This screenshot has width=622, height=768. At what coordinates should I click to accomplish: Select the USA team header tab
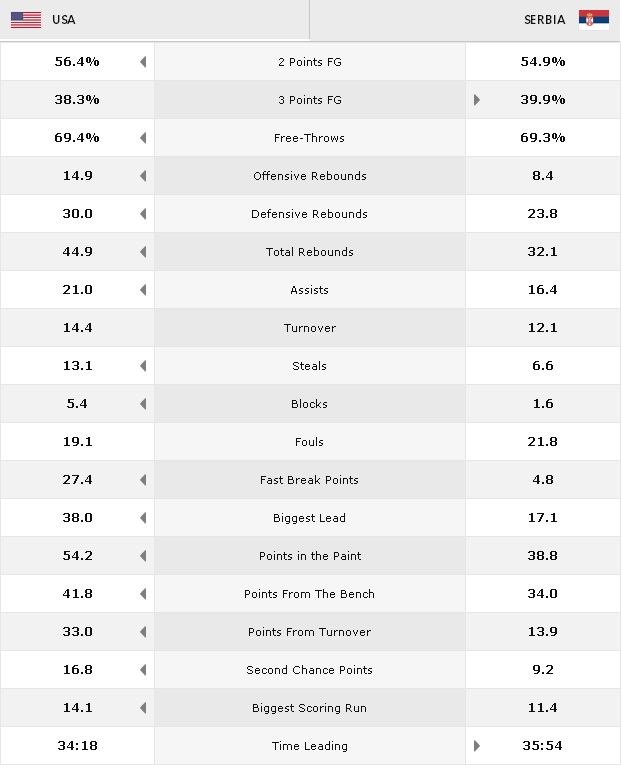[x=155, y=20]
